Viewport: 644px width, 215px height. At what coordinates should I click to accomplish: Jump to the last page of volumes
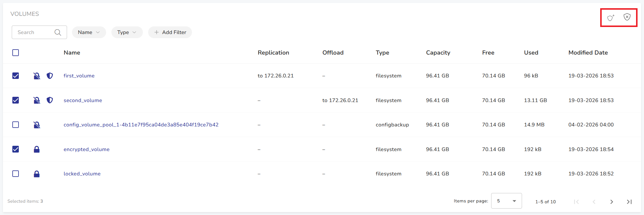tap(629, 202)
